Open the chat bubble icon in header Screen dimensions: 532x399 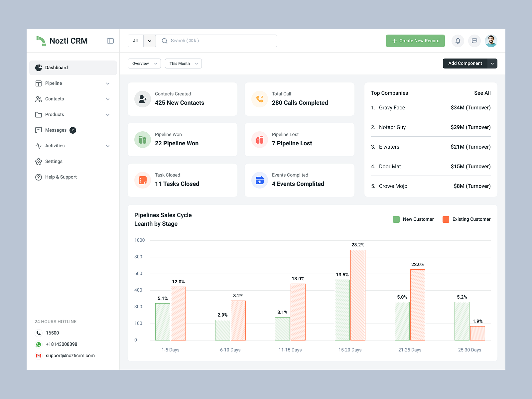tap(474, 41)
